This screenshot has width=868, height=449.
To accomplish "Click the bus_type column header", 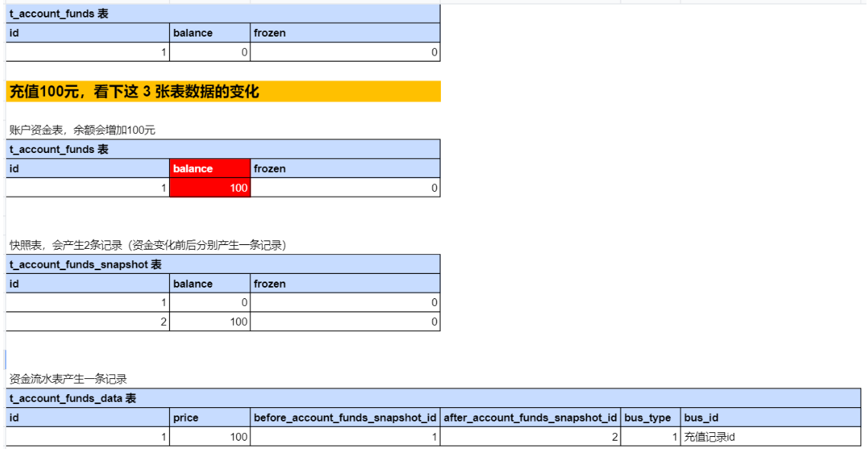I will [649, 418].
